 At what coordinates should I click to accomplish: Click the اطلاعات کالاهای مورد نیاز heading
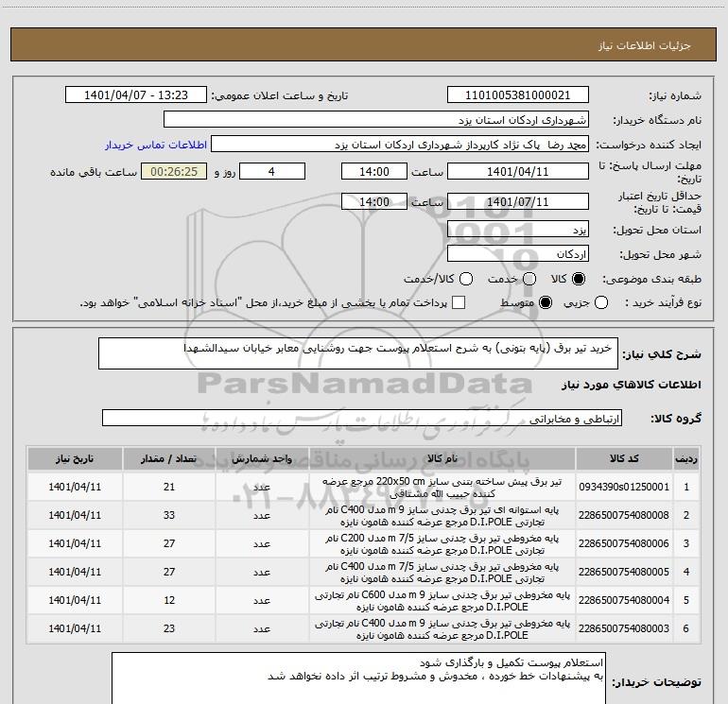coord(632,385)
